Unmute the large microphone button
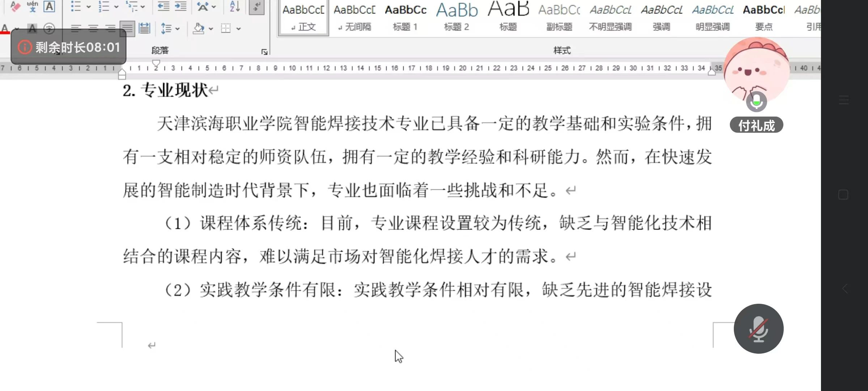This screenshot has height=391, width=868. coord(758,329)
